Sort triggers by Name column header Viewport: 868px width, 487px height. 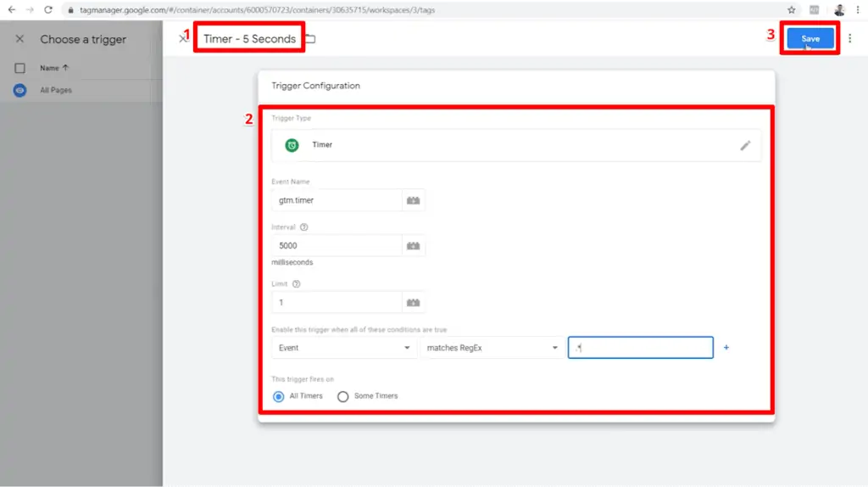pyautogui.click(x=53, y=68)
